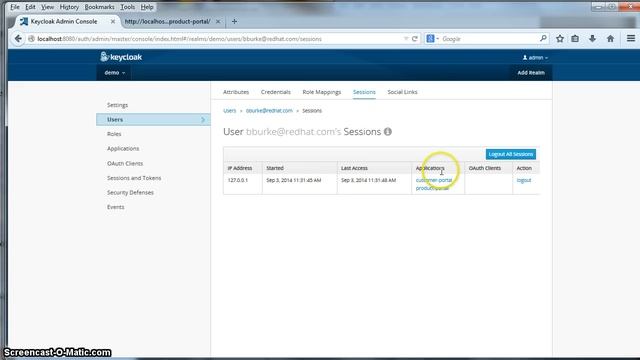Open Events in the sidebar
Image resolution: width=640 pixels, height=360 pixels.
click(116, 207)
